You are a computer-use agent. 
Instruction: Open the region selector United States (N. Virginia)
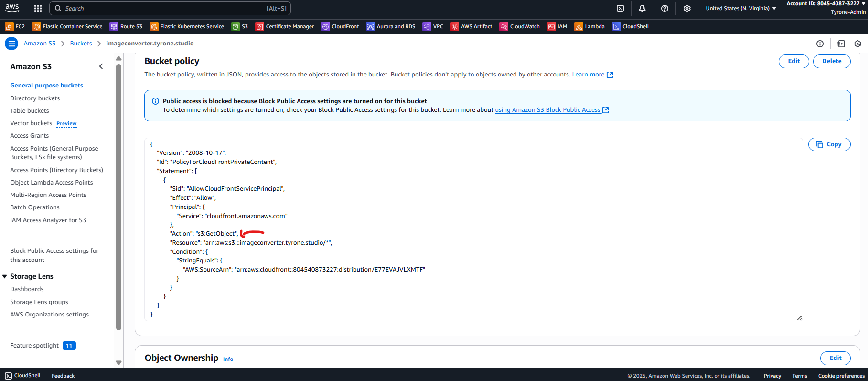(x=740, y=8)
